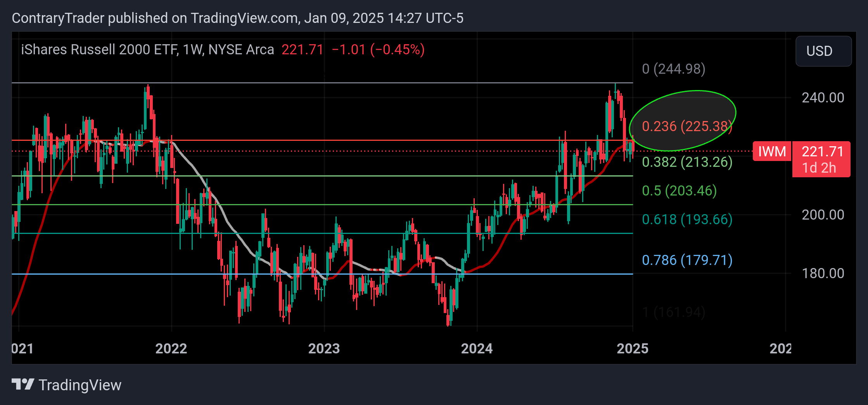Click the 2022 time axis label
This screenshot has height=405, width=868.
click(x=171, y=349)
